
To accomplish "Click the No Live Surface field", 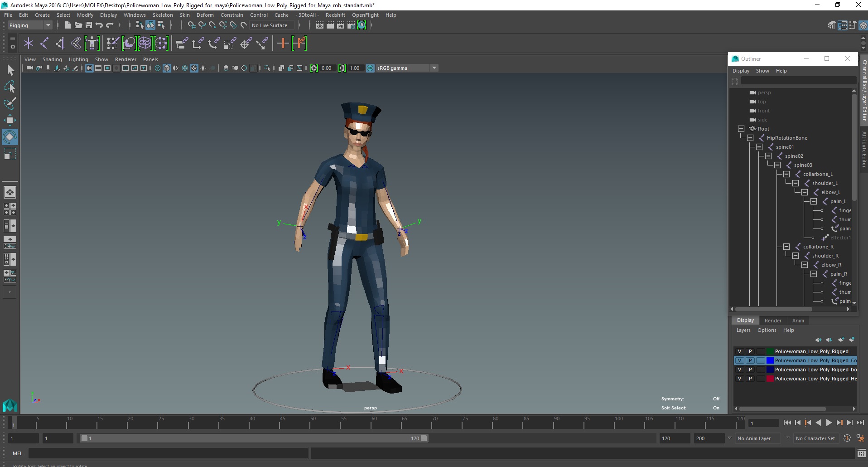I will coord(272,25).
